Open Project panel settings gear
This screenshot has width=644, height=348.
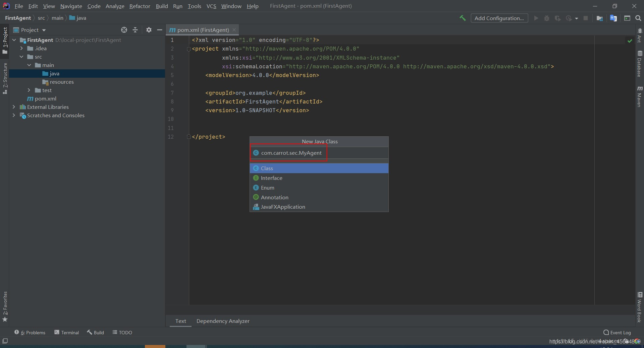(149, 30)
